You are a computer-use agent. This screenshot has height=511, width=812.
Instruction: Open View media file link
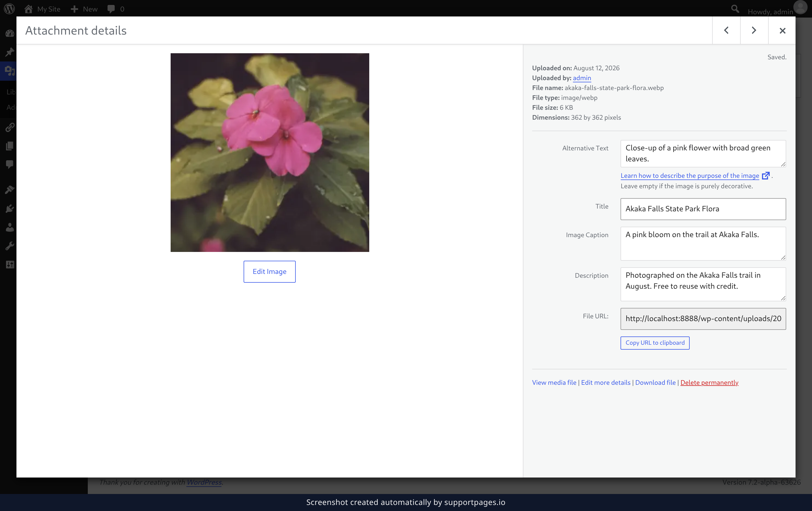coord(554,383)
